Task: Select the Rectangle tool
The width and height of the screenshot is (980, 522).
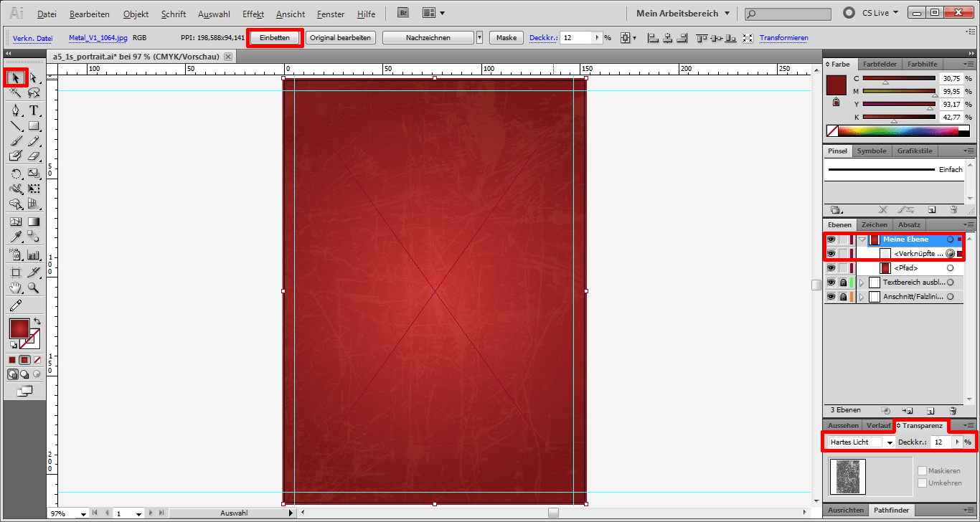Action: tap(33, 126)
